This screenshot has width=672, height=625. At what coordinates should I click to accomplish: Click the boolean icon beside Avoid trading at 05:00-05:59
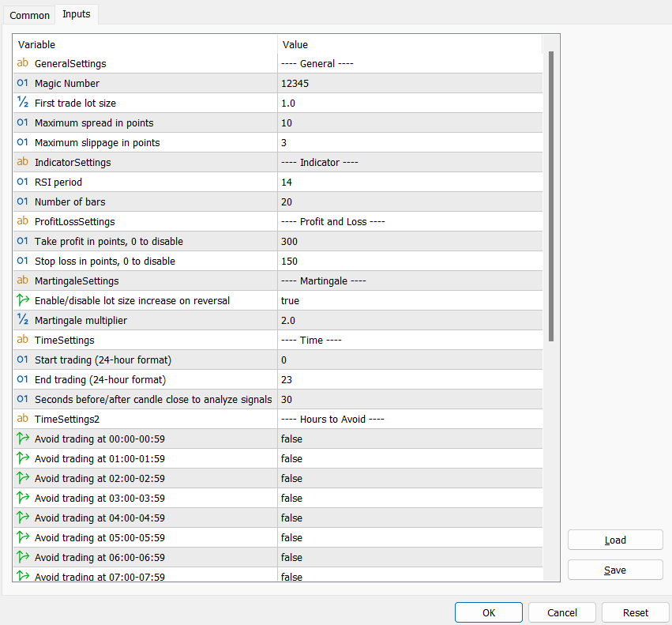[23, 537]
